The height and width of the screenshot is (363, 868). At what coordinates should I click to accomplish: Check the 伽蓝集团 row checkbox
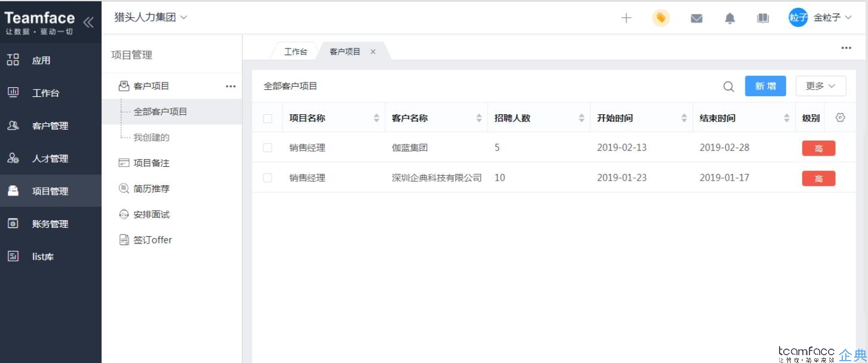[268, 148]
